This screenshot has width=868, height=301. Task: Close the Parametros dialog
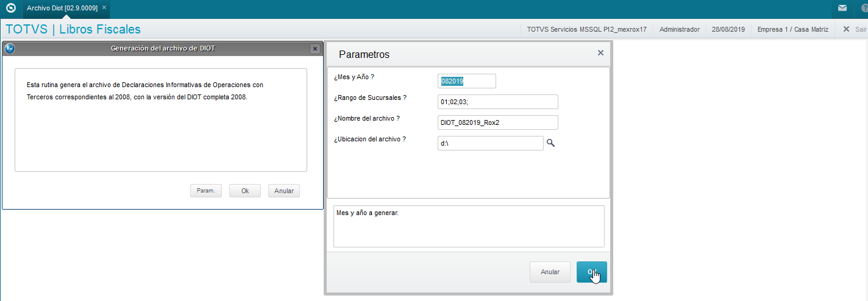click(x=600, y=53)
